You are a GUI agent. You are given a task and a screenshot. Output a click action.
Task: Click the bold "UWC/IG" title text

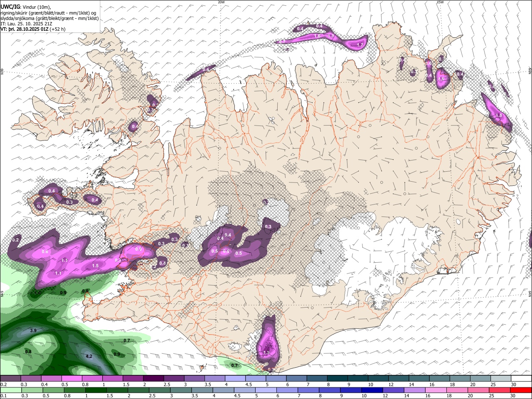click(10, 7)
